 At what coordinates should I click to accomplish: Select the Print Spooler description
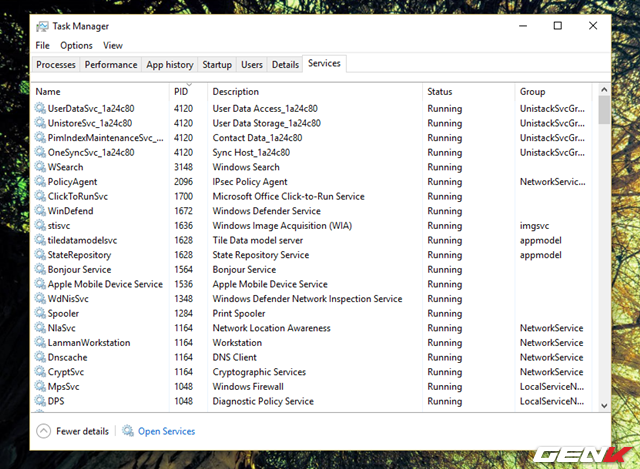[239, 313]
